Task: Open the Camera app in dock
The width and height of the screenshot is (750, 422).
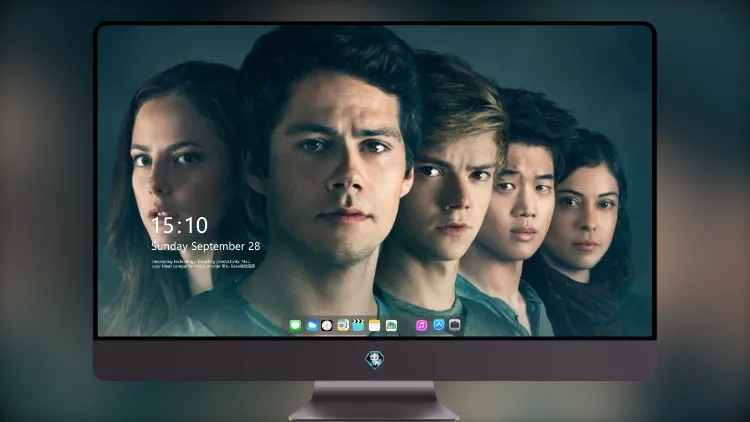Action: coord(454,325)
